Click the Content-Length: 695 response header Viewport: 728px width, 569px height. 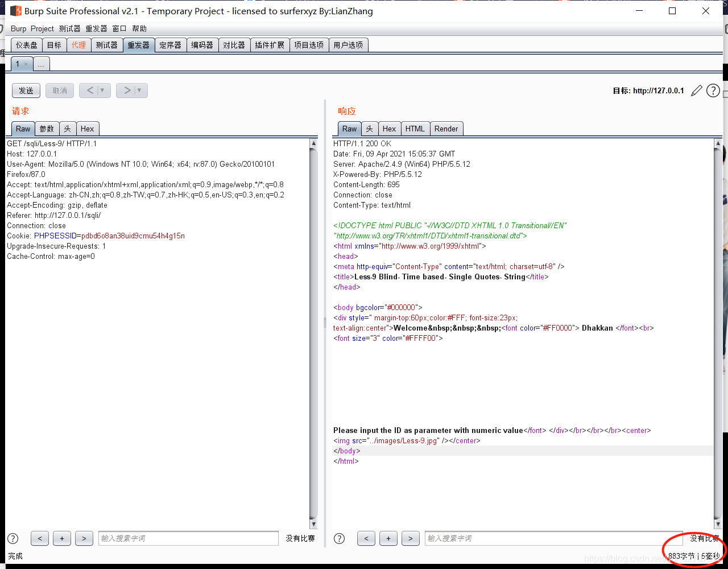tap(366, 184)
